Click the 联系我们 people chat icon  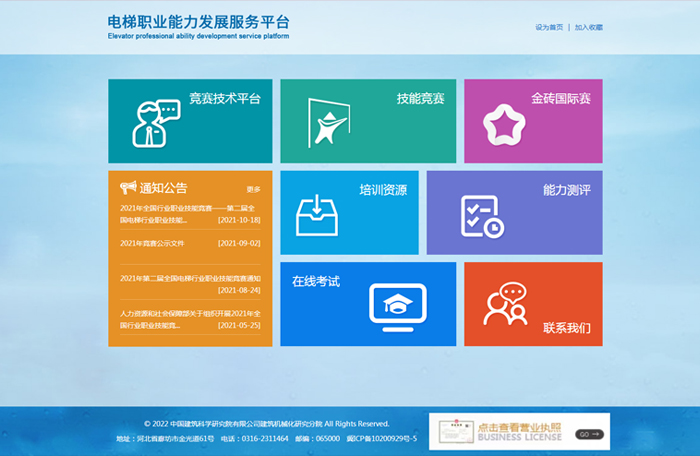(x=505, y=303)
